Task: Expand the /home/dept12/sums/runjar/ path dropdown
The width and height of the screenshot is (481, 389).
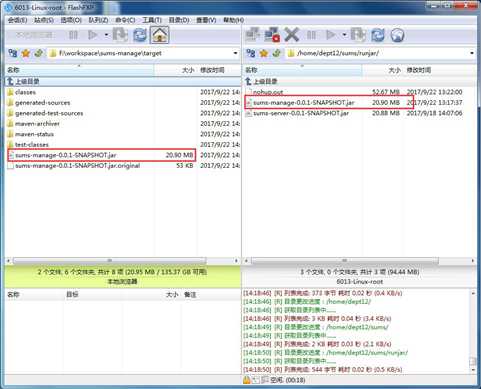Action: [472, 53]
